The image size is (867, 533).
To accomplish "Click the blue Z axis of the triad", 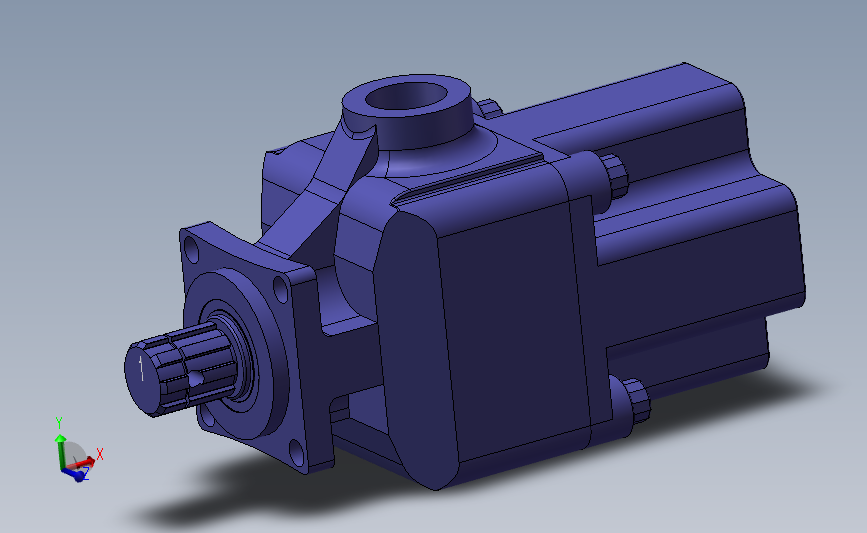I will coord(75,474).
